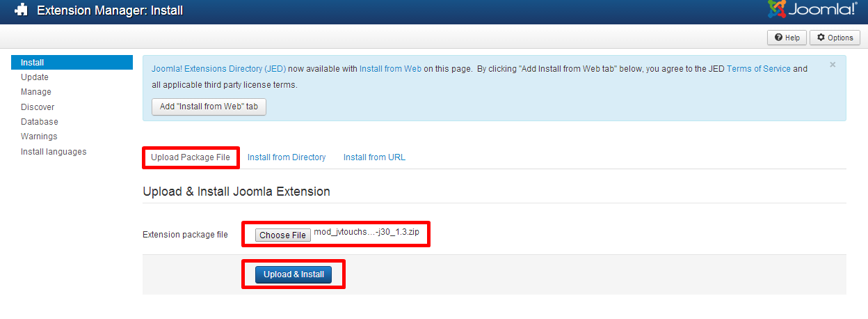This screenshot has height=319, width=868.
Task: Switch to Install from Directory tab
Action: (x=287, y=157)
